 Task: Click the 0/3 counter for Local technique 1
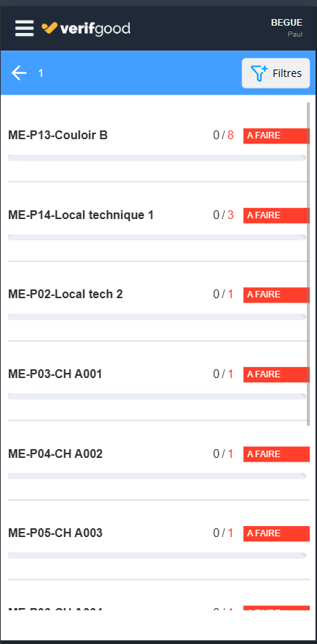tap(223, 215)
